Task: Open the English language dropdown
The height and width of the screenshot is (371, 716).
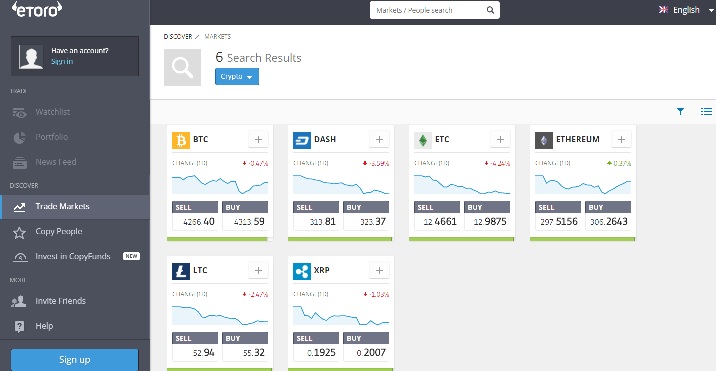Action: coord(686,10)
